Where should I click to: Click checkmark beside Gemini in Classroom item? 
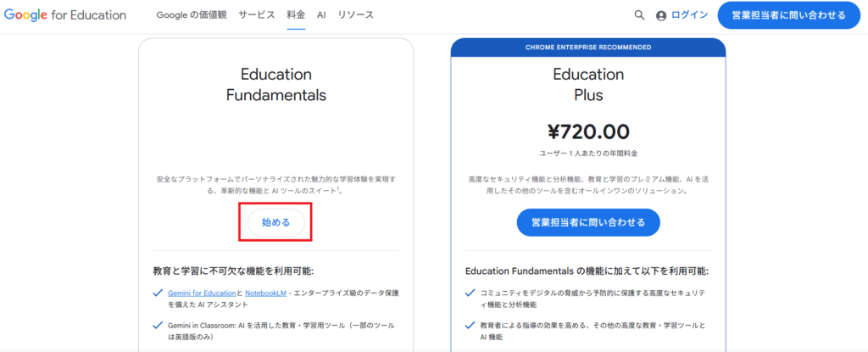tap(157, 325)
